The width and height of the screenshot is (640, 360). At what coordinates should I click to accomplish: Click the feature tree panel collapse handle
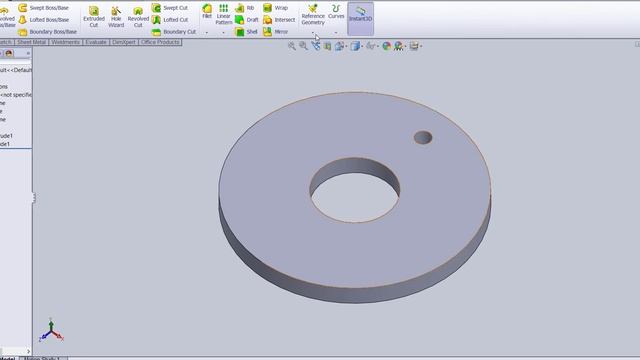point(34,198)
